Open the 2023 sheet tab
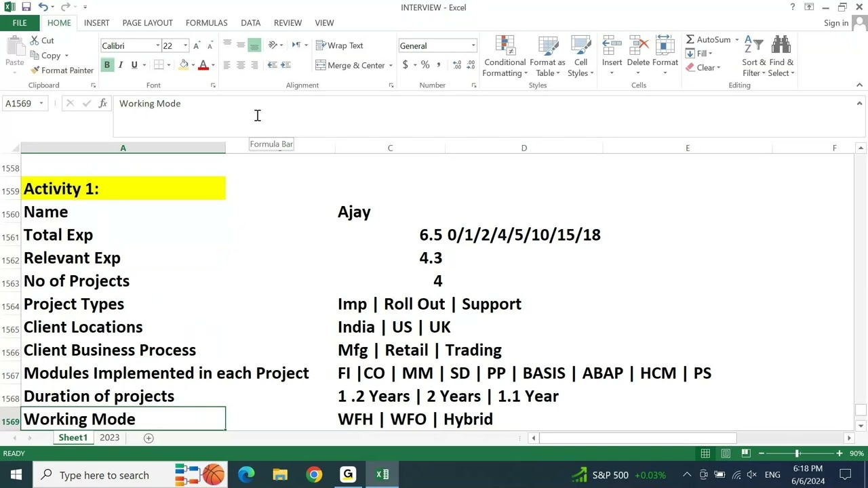Viewport: 868px width, 488px height. [109, 438]
